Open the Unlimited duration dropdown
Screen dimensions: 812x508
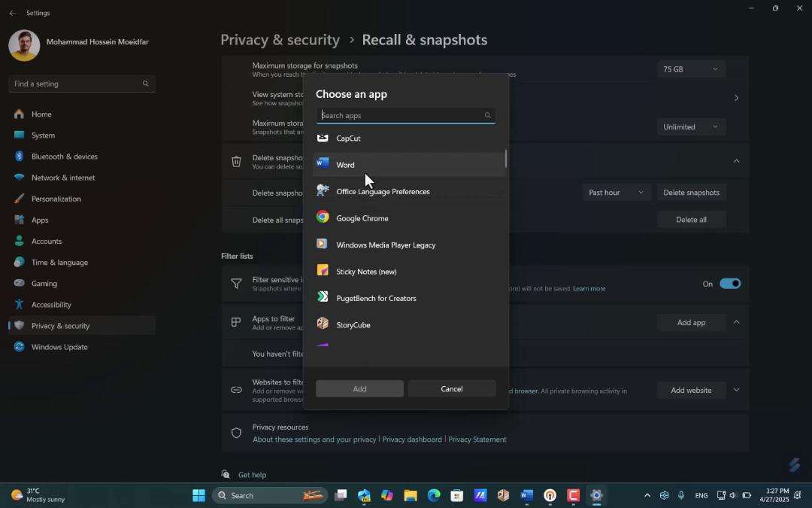[x=691, y=126]
